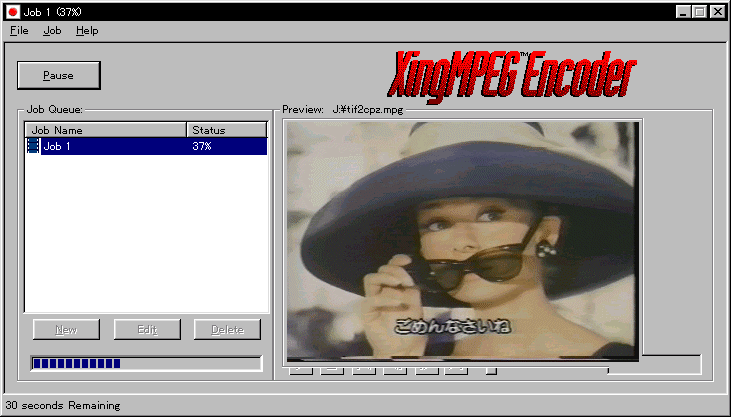Select the Job 1 row in queue
Viewport: 731px width, 417px height.
tap(146, 146)
